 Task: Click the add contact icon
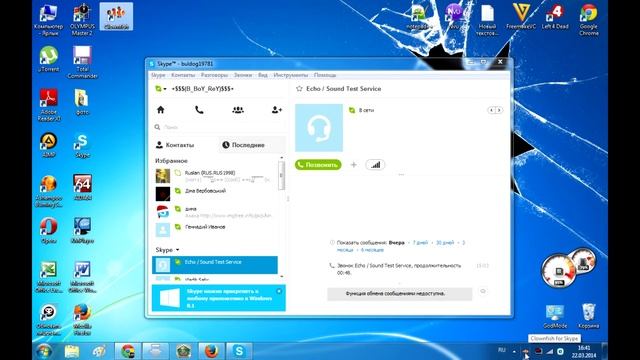coord(277,110)
